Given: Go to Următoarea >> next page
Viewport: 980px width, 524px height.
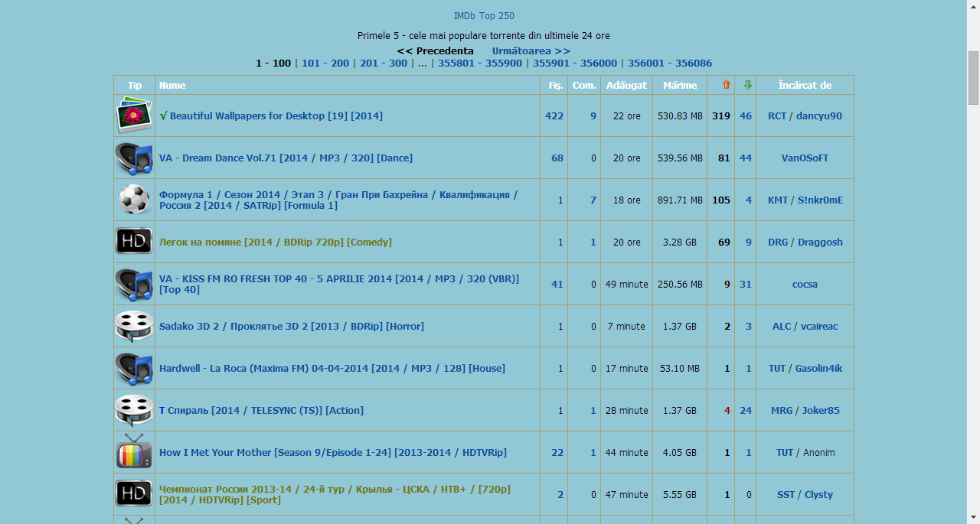Looking at the screenshot, I should pyautogui.click(x=531, y=50).
